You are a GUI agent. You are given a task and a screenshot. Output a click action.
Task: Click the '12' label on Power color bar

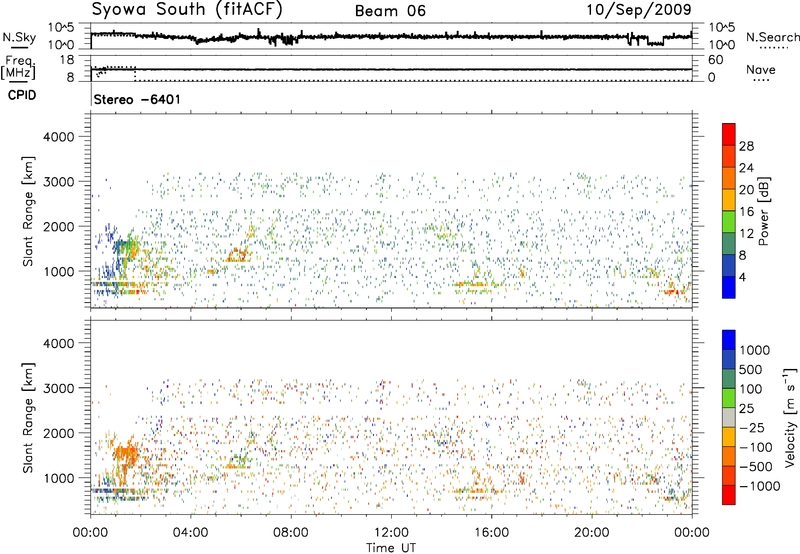click(746, 234)
